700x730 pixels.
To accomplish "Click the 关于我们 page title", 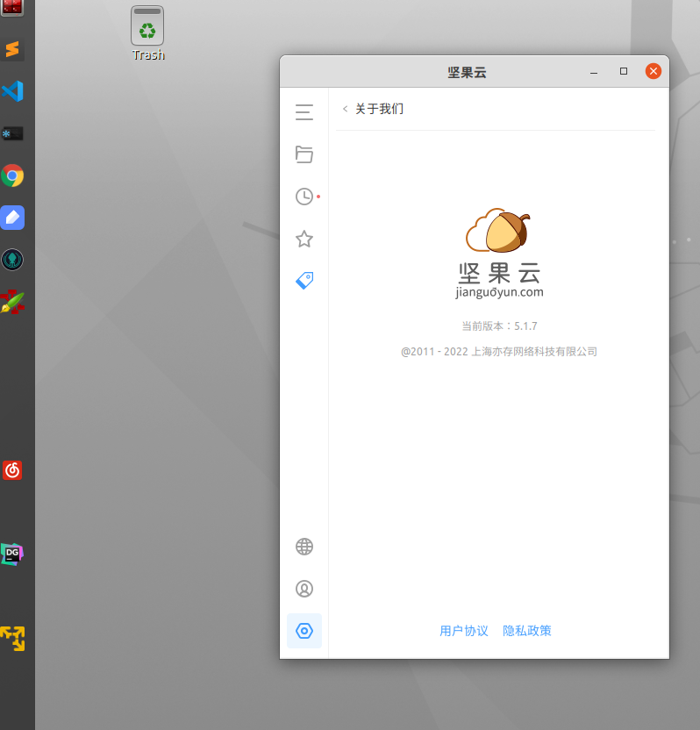I will pos(379,109).
